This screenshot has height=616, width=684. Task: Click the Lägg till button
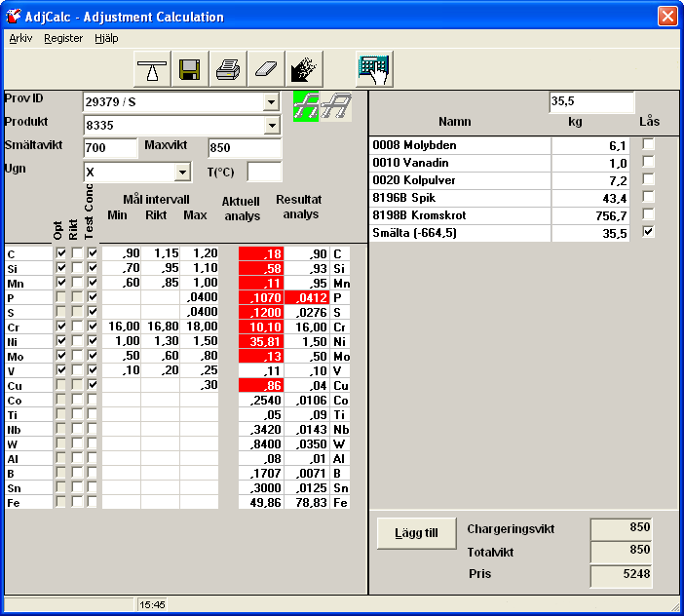tap(417, 533)
